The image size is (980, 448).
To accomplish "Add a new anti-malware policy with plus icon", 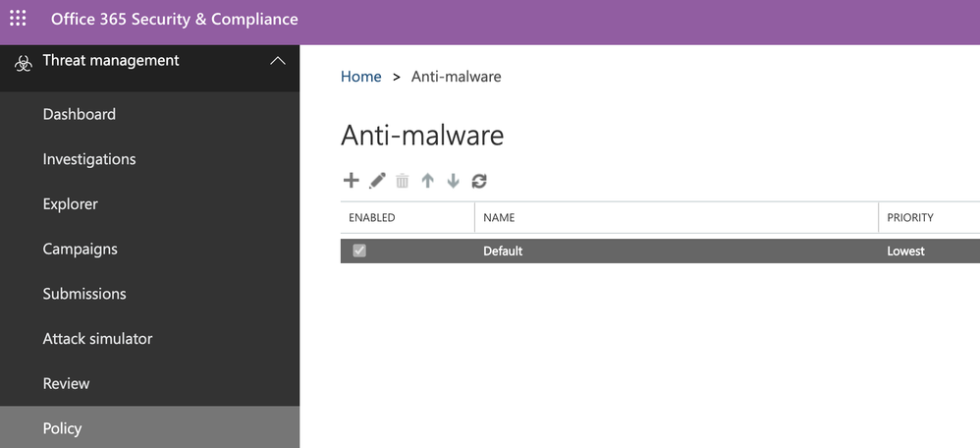I will pyautogui.click(x=352, y=180).
